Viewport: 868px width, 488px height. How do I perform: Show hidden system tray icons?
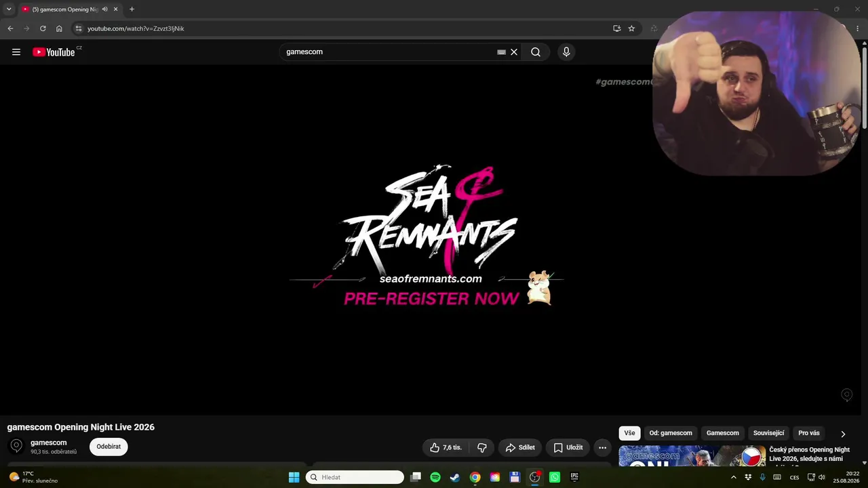coord(733,477)
